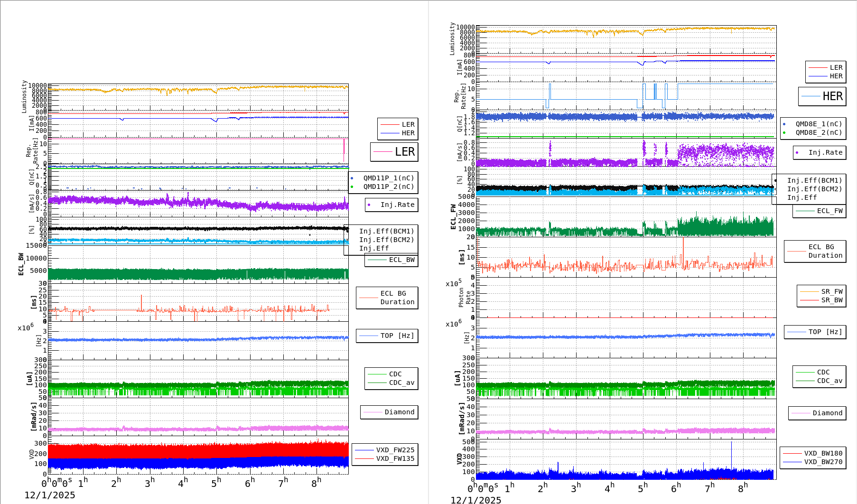This screenshot has width=857, height=504.
Task: Click the blue VXD_FW225 color line swatch
Action: pos(364,451)
